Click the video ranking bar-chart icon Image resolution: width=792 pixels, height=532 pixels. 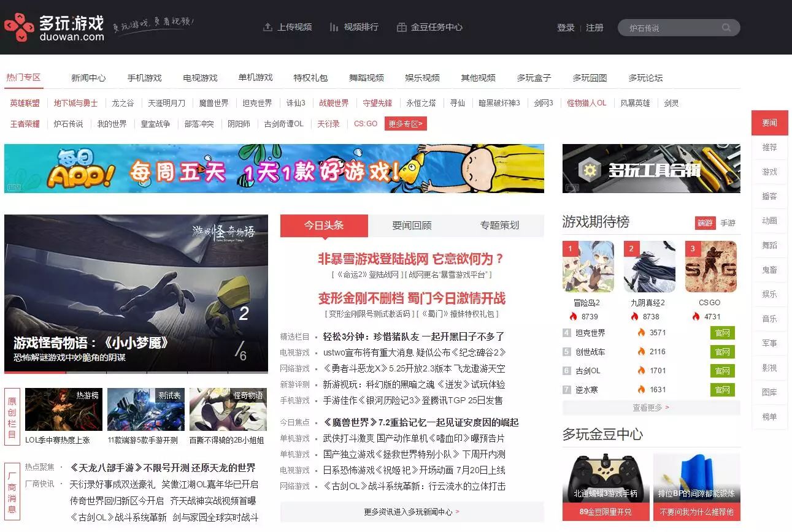[x=334, y=27]
